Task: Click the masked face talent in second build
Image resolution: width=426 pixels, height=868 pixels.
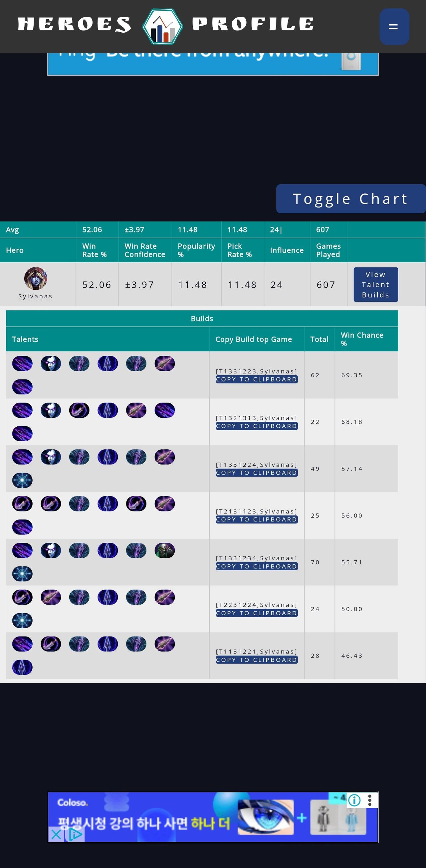Action: click(51, 410)
